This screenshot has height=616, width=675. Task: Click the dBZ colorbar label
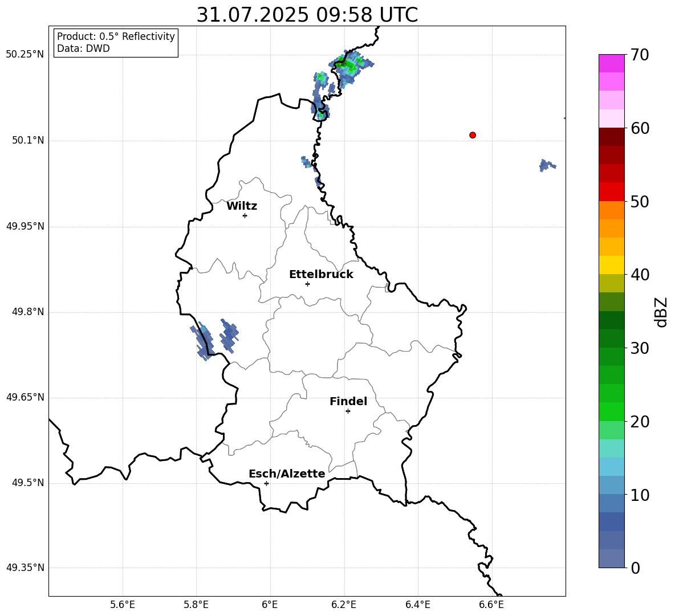(x=661, y=312)
